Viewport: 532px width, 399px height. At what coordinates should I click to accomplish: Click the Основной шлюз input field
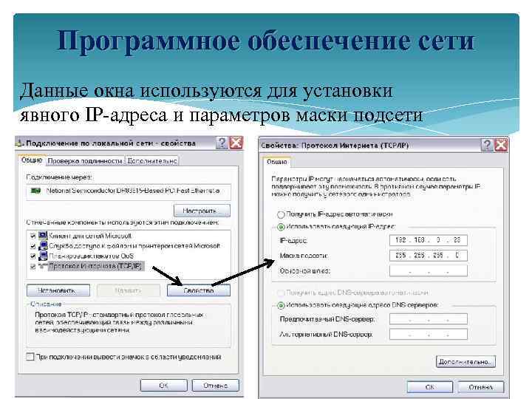[x=428, y=270]
